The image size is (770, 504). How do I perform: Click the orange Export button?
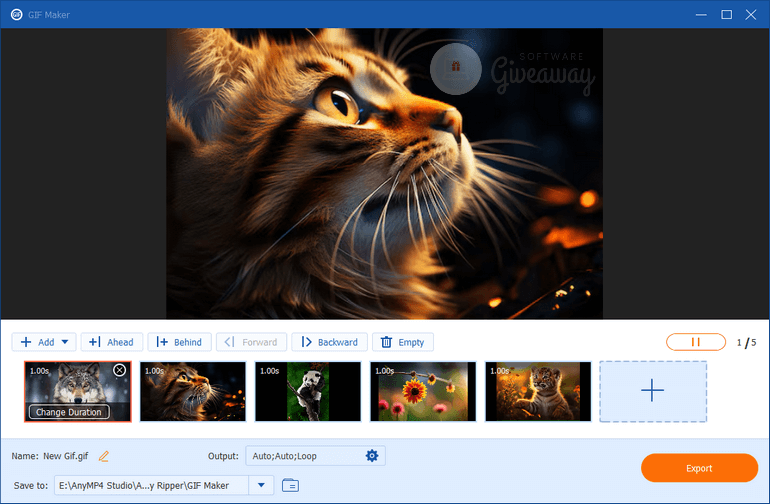click(x=699, y=468)
